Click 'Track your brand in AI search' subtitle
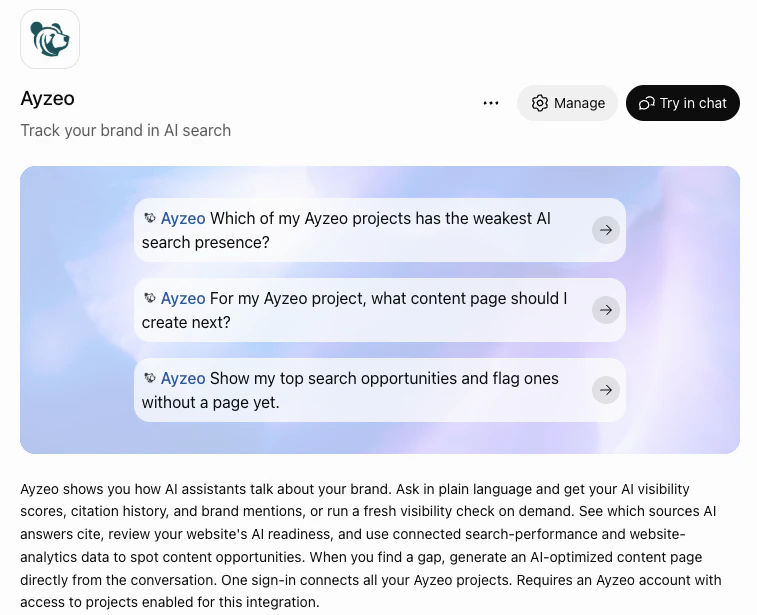 pyautogui.click(x=126, y=131)
